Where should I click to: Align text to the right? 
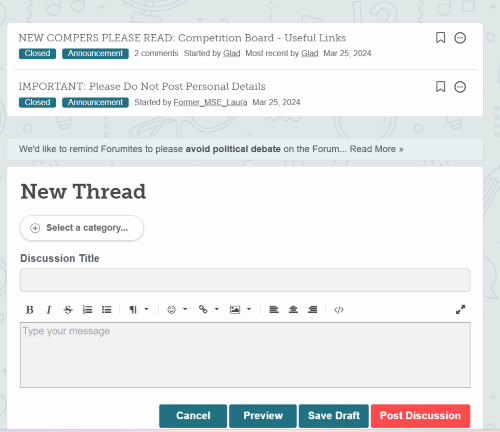[x=313, y=310]
